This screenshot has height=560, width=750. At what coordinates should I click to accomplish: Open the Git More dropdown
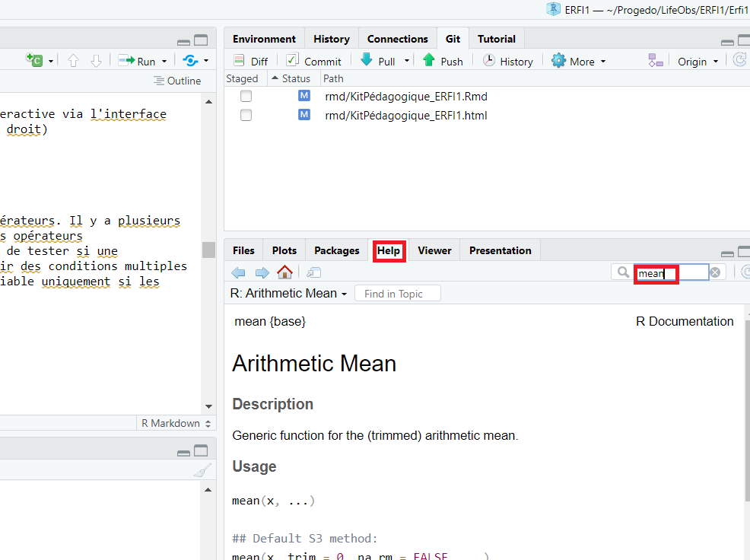coord(579,61)
